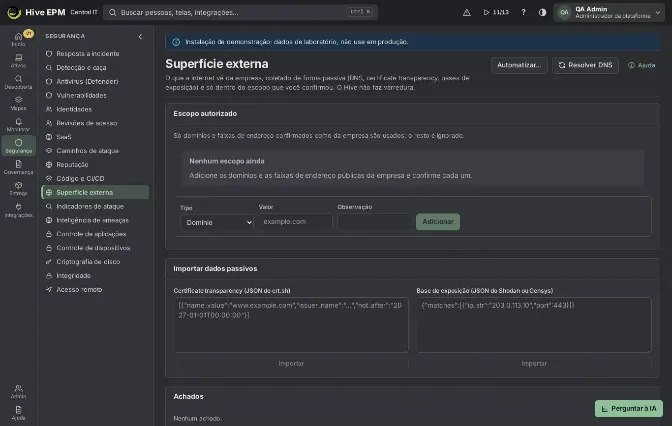Go to Detecção e caça
Screen dimensions: 672x426
pos(95,68)
